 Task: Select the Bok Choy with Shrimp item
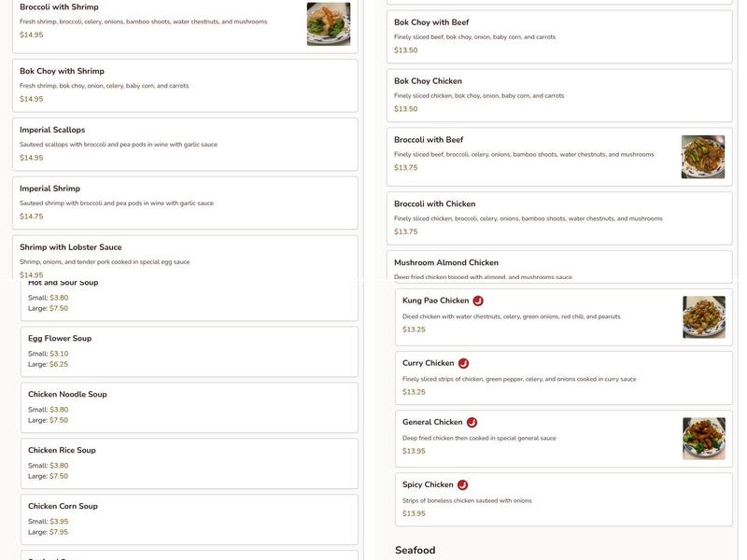(x=185, y=85)
